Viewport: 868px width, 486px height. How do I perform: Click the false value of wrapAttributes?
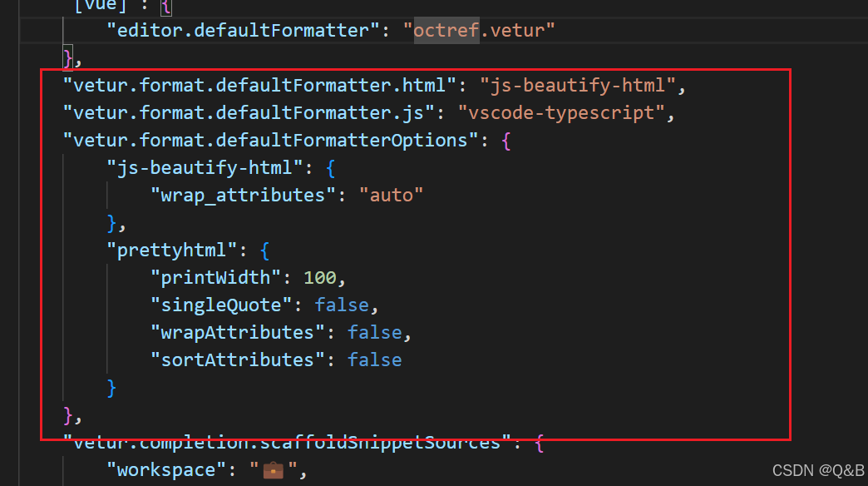pos(375,332)
